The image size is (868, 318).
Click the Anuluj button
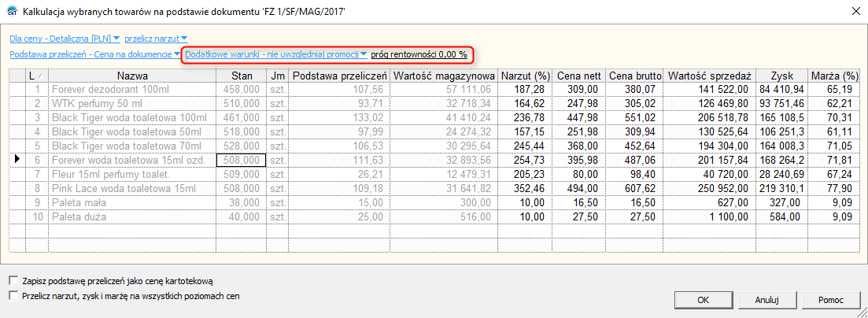click(x=766, y=300)
